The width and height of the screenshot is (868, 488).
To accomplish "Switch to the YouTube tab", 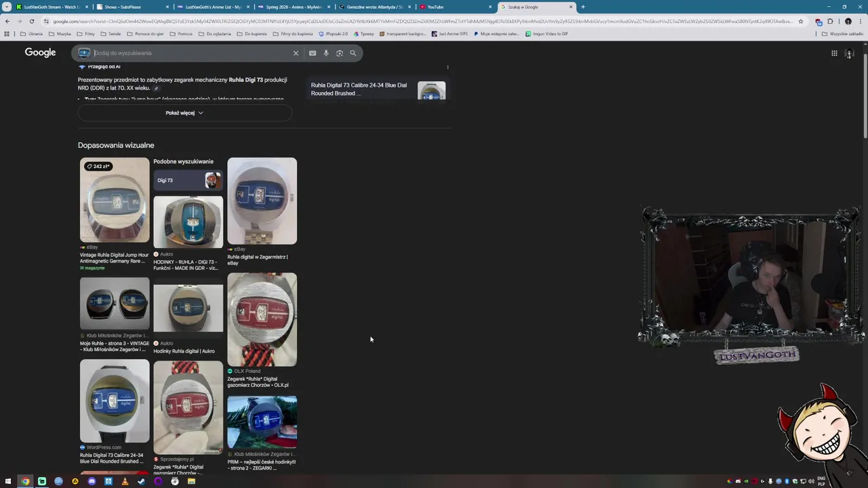I will 455,7.
